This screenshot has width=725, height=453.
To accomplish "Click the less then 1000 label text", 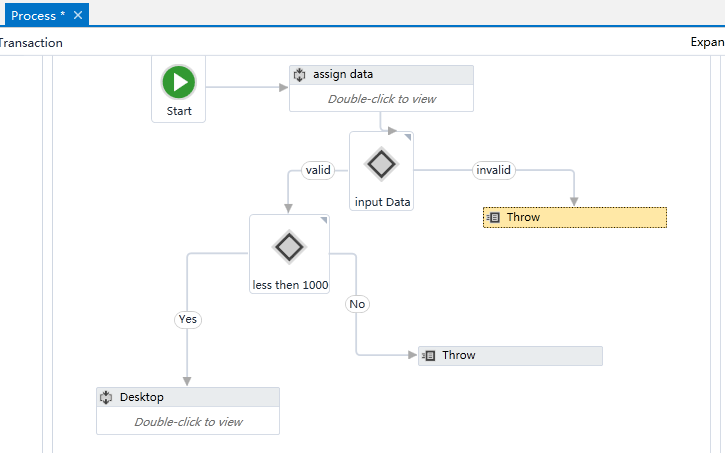I will click(290, 285).
